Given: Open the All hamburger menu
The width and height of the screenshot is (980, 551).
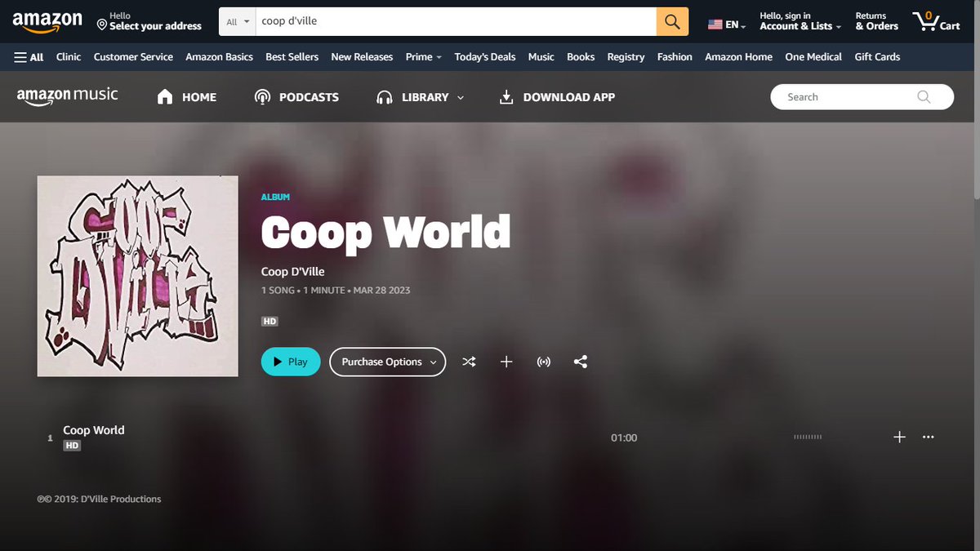Looking at the screenshot, I should [29, 57].
